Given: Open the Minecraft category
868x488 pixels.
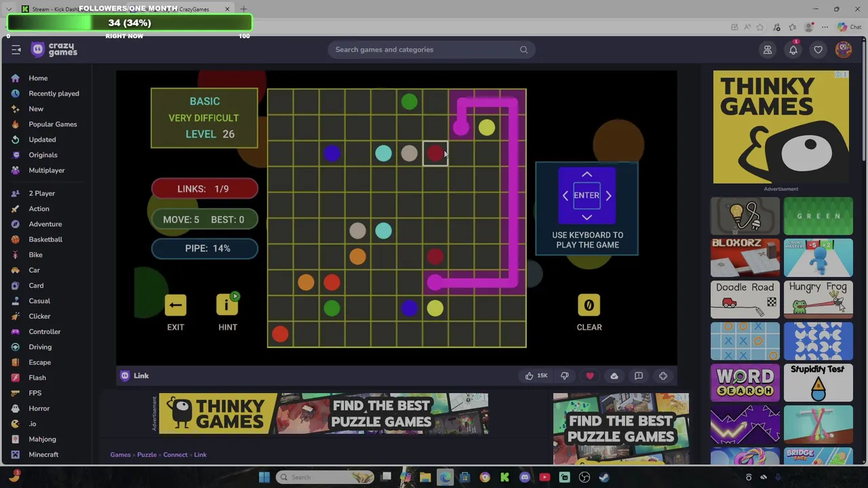Looking at the screenshot, I should (x=43, y=455).
